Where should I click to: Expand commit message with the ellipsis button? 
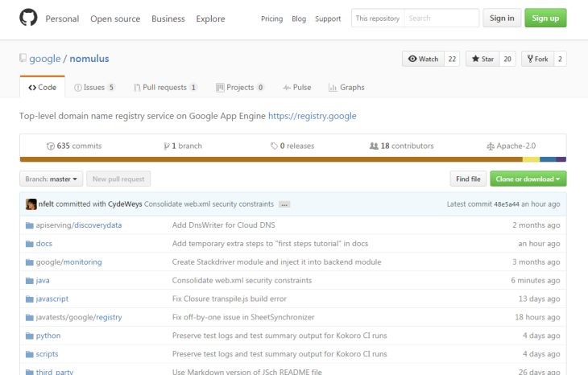pyautogui.click(x=284, y=204)
